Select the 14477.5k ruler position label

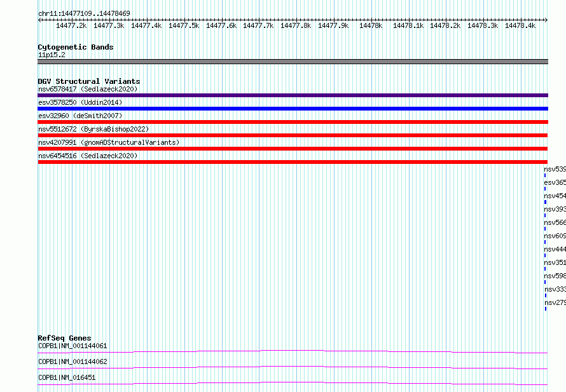(184, 25)
